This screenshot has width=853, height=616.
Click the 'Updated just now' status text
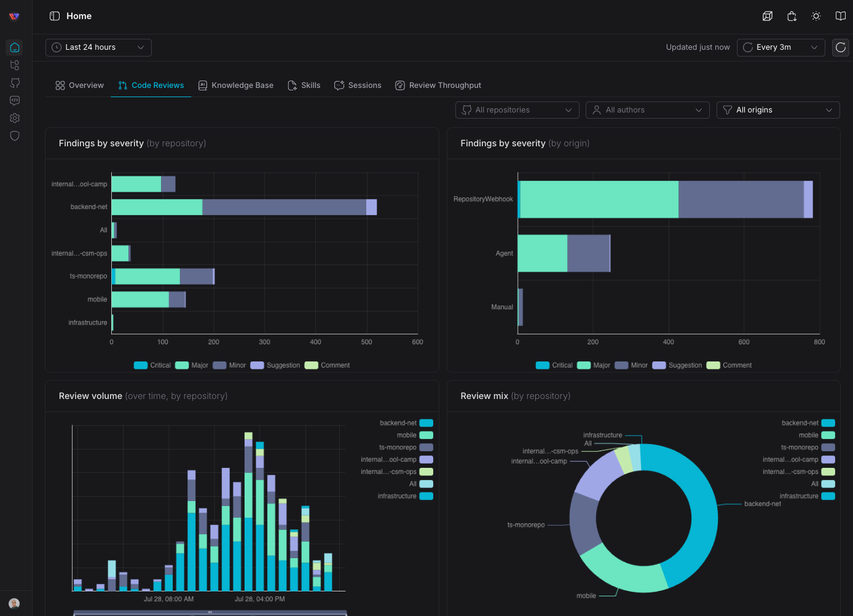coord(698,47)
